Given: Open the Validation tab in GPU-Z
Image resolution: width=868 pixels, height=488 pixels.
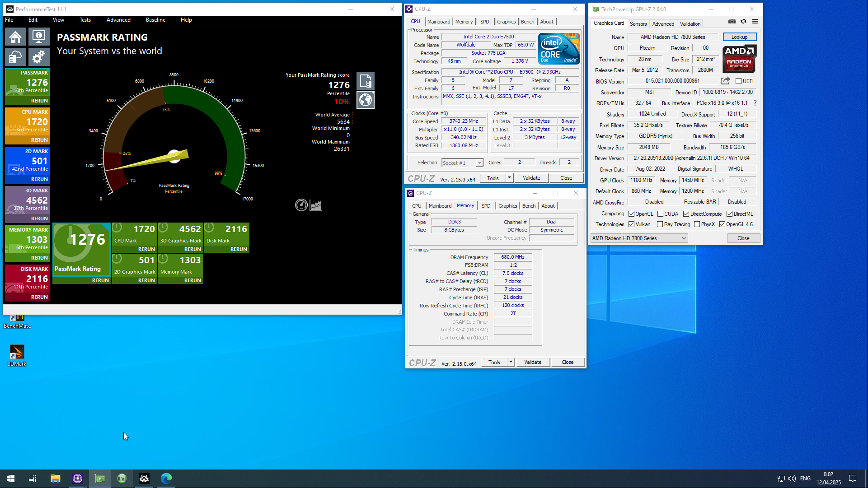Looking at the screenshot, I should click(690, 24).
